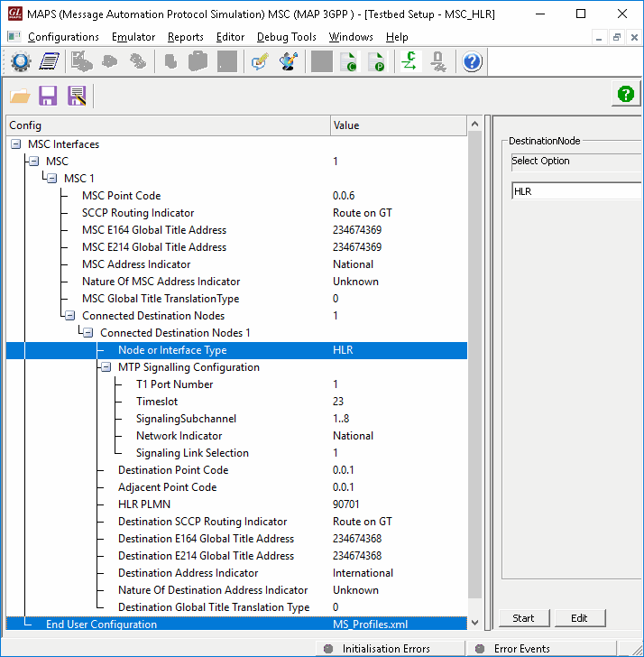The height and width of the screenshot is (657, 644).
Task: Click HLR field in DestinationNode panel
Action: (x=577, y=191)
